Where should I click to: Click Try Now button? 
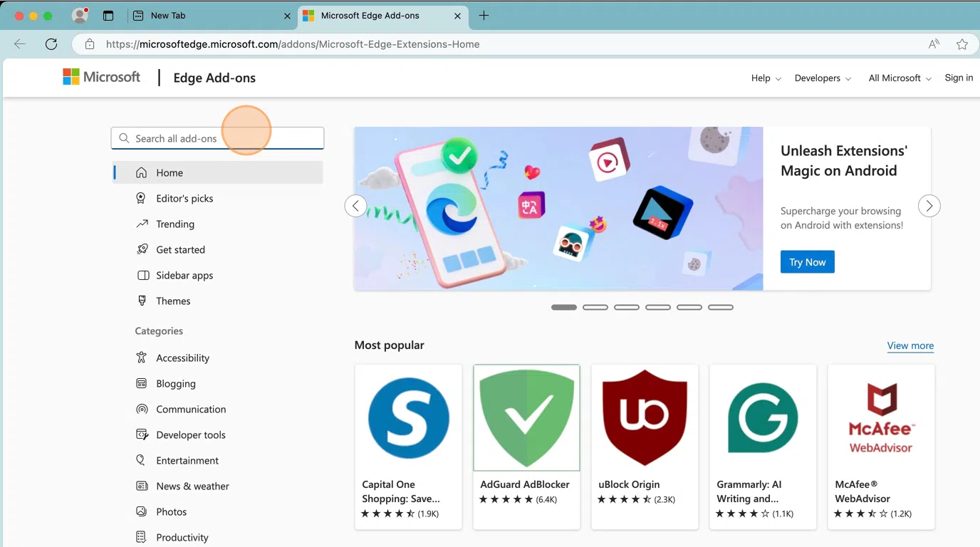807,262
